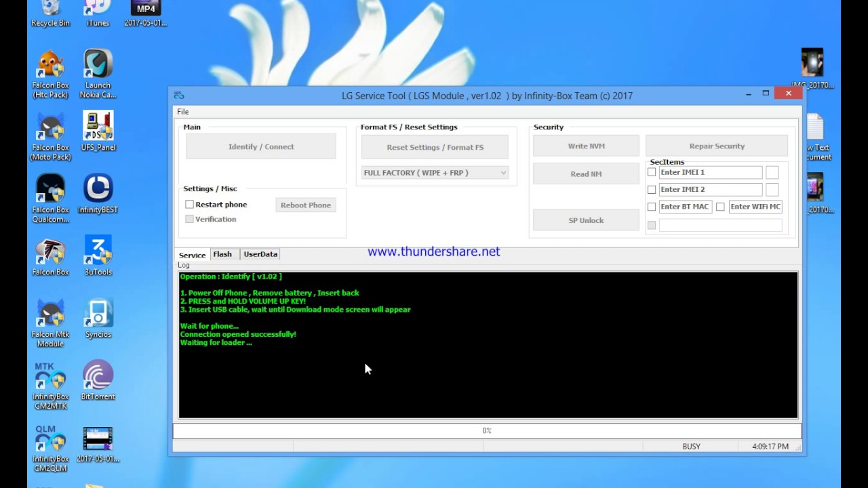Image resolution: width=868 pixels, height=488 pixels.
Task: Click the Read NM button
Action: [586, 174]
